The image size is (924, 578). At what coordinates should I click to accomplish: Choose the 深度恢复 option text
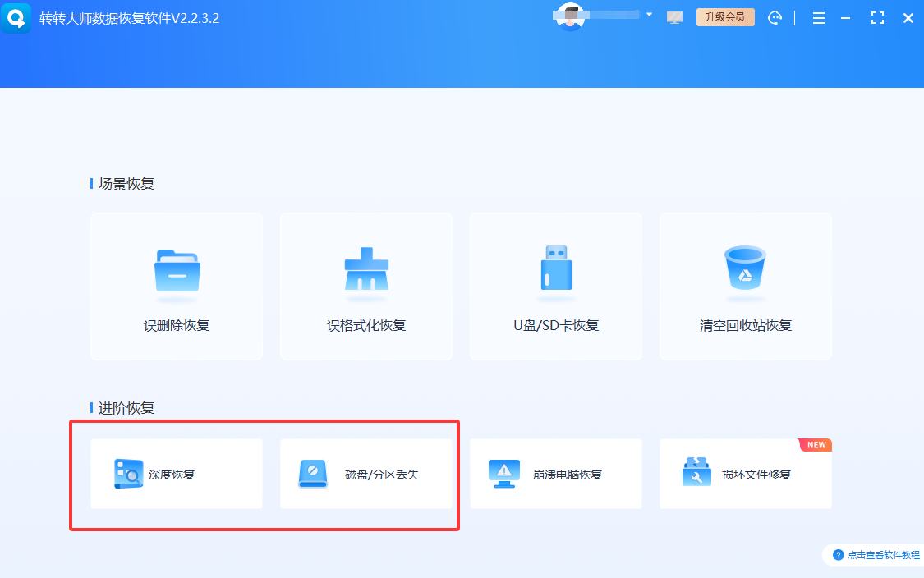click(x=172, y=475)
